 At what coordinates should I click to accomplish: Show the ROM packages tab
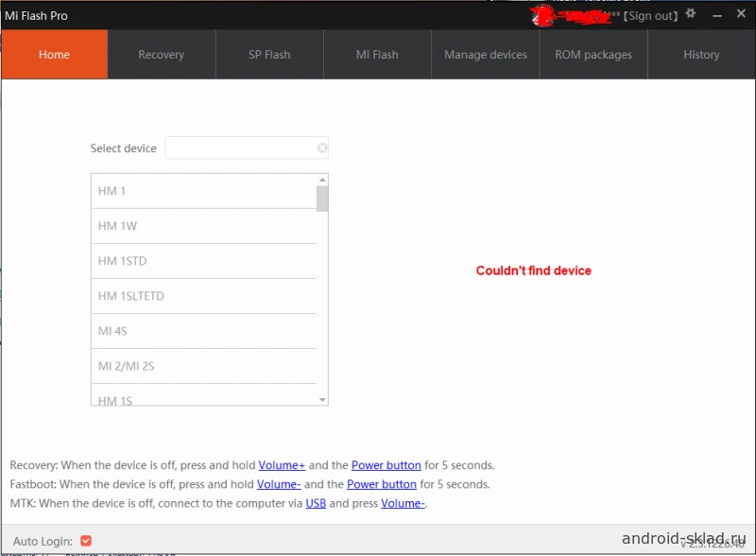tap(593, 55)
